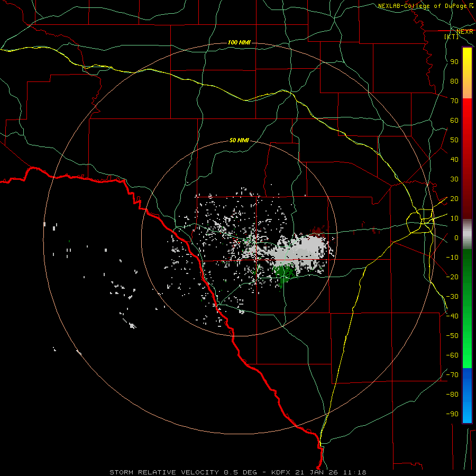Click the -90 scale value

pyautogui.click(x=452, y=414)
